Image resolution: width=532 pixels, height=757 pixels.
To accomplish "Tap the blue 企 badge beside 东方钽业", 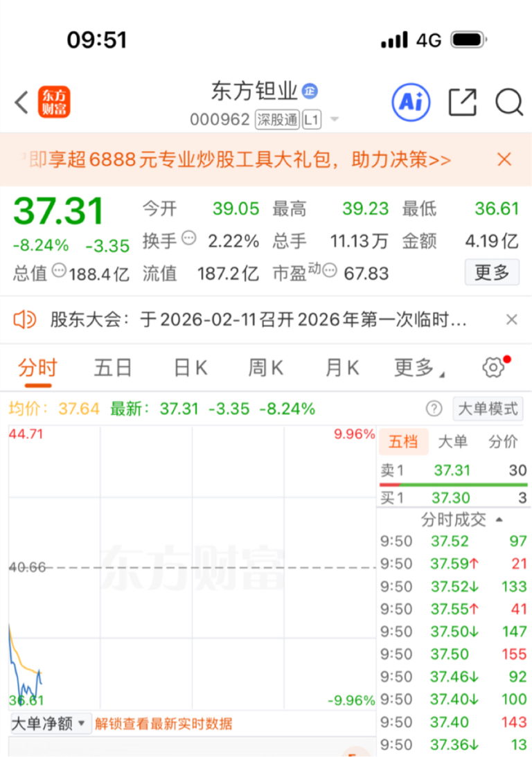I will (310, 91).
